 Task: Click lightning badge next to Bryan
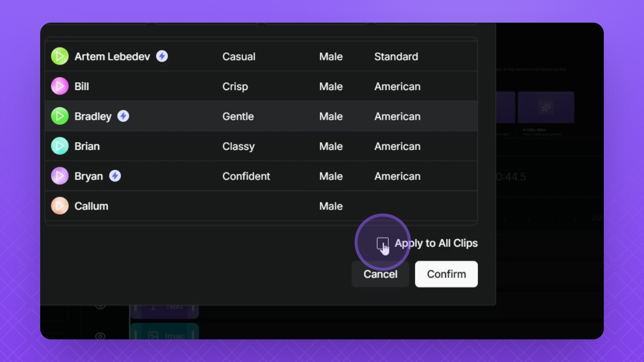click(115, 176)
